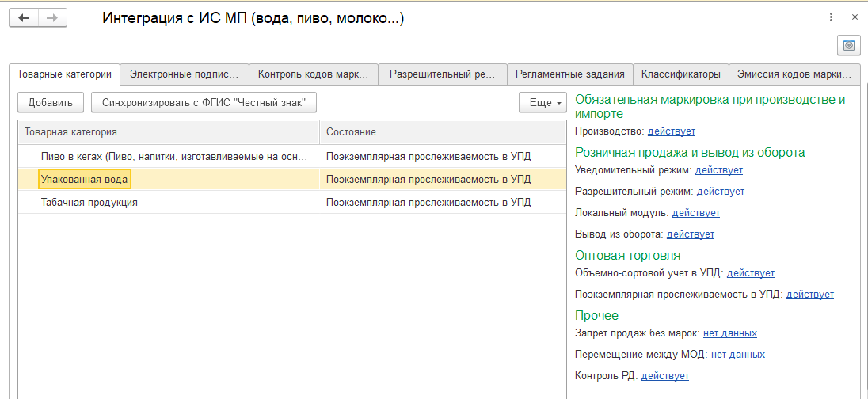The height and width of the screenshot is (399, 868).
Task: Click Синхронизировать с ФГИС Честный знак
Action: (x=204, y=102)
